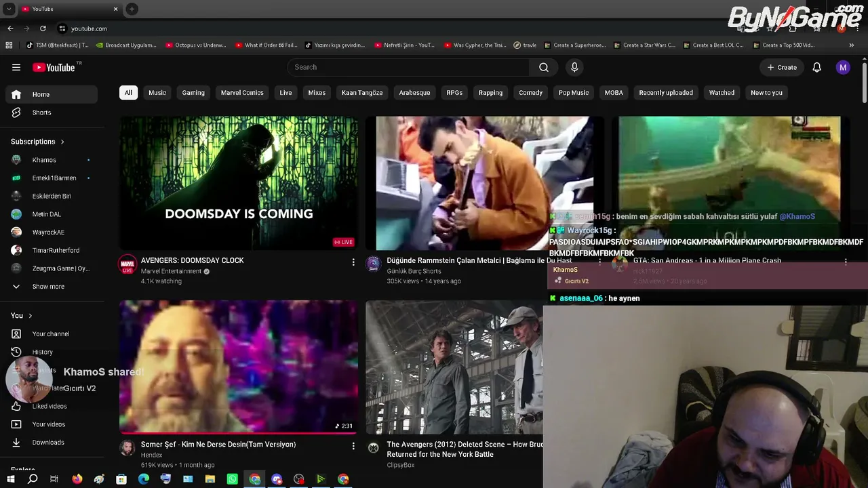Open Khamos subscription channel

coord(52,160)
